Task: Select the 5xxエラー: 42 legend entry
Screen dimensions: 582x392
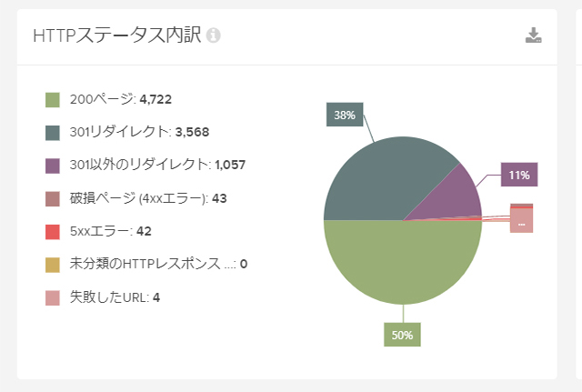Action: pyautogui.click(x=110, y=231)
